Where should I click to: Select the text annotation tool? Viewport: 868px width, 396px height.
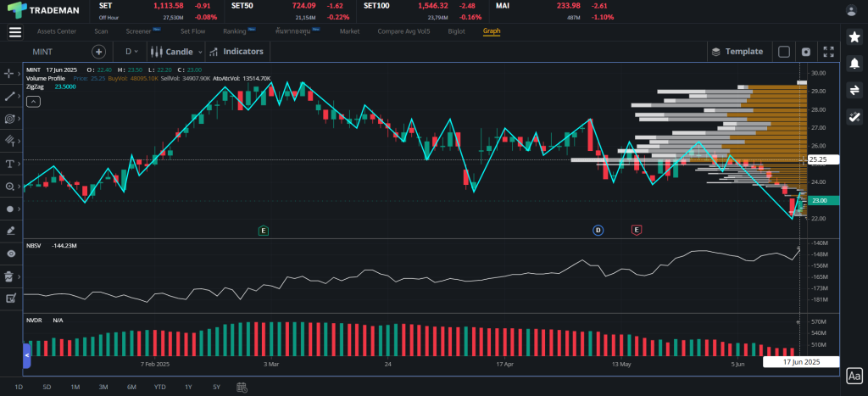click(11, 164)
